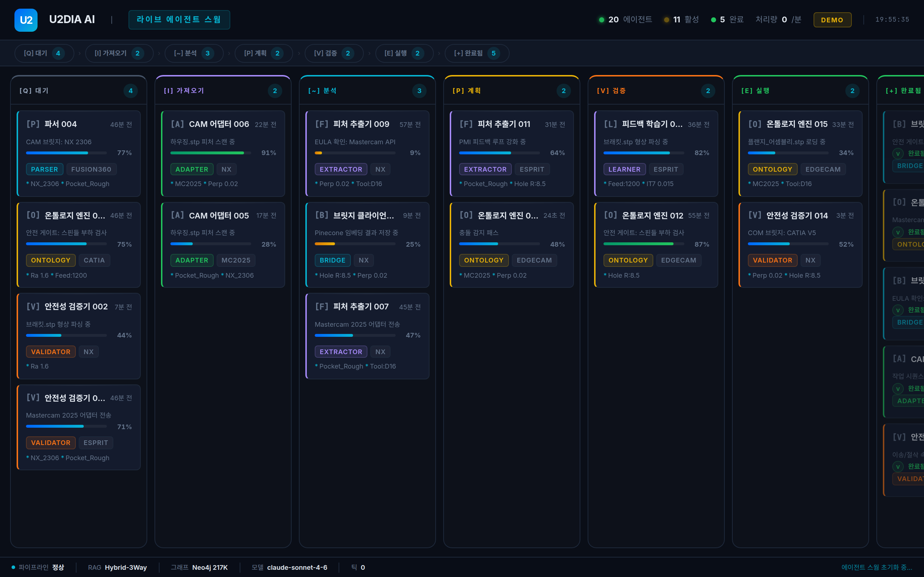
Task: Click the [A] icon on CAM 어댑터 006
Action: click(x=177, y=124)
